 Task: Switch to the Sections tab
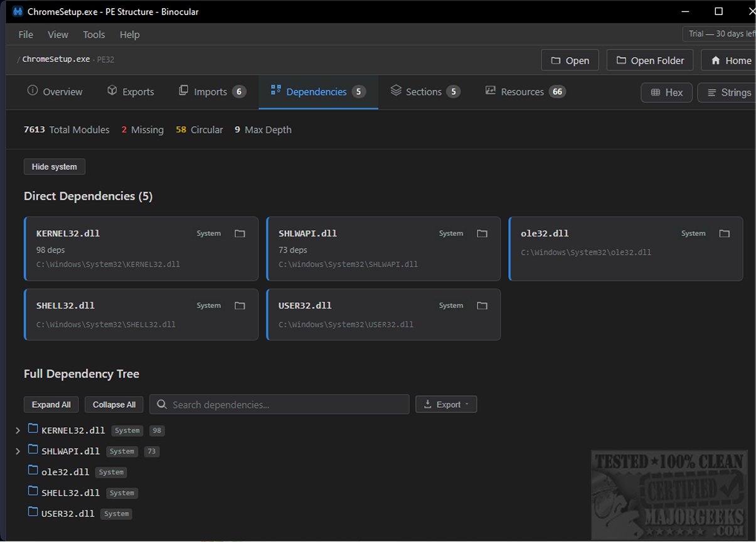click(x=425, y=92)
